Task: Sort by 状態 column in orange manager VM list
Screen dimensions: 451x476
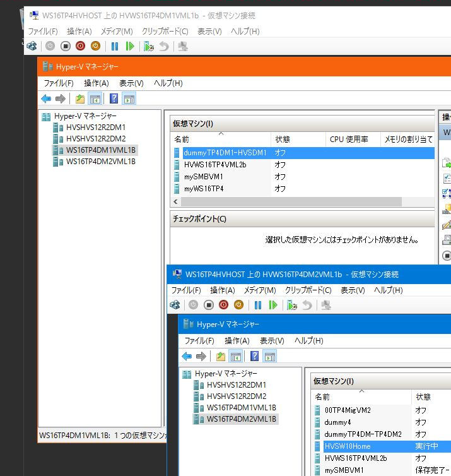Action: point(298,140)
